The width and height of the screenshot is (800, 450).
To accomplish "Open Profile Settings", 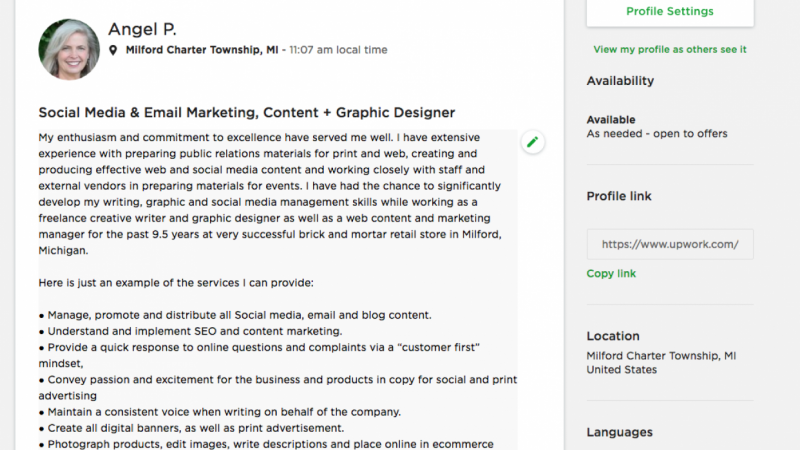I will 669,11.
